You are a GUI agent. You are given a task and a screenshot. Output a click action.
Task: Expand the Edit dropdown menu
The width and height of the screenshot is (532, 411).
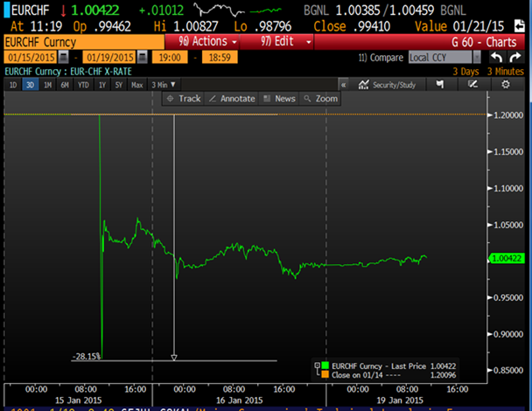coord(288,42)
